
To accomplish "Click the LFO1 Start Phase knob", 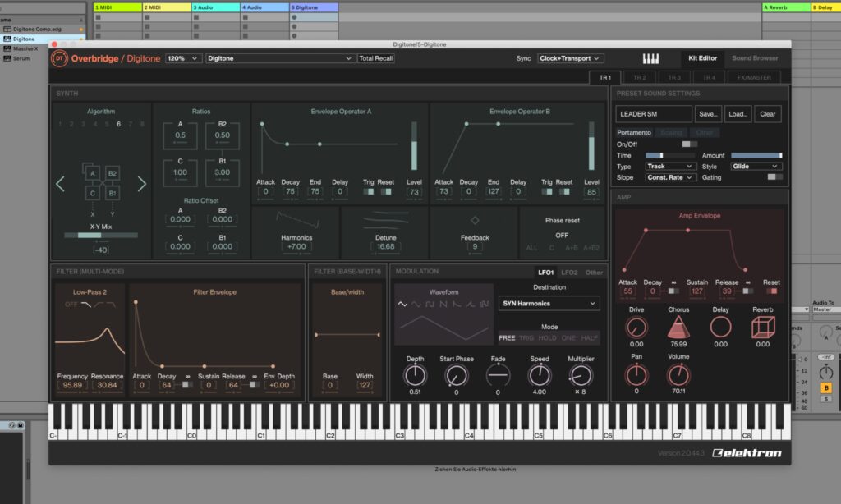I will [457, 376].
